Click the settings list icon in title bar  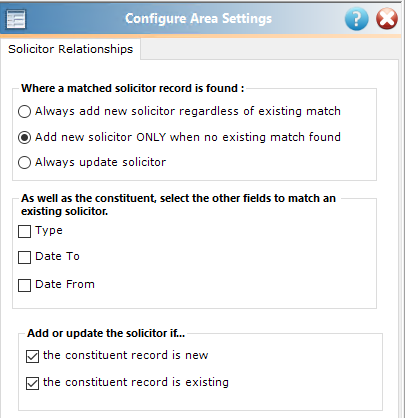(16, 19)
